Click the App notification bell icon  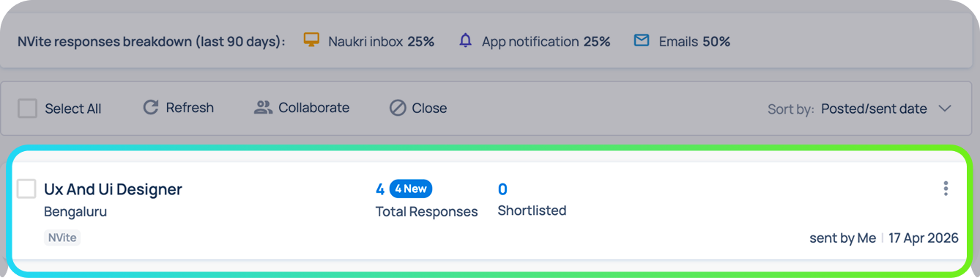[x=465, y=40]
